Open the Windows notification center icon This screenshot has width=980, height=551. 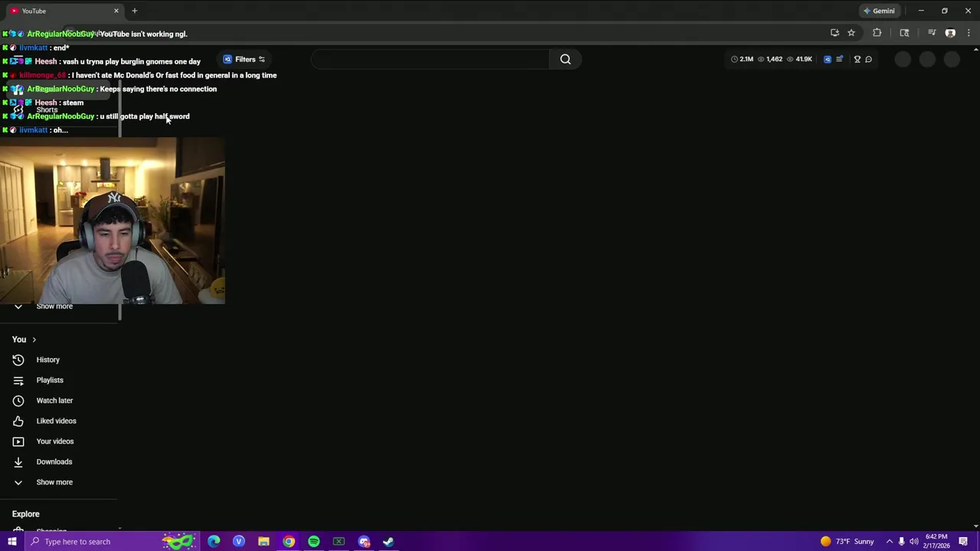964,542
